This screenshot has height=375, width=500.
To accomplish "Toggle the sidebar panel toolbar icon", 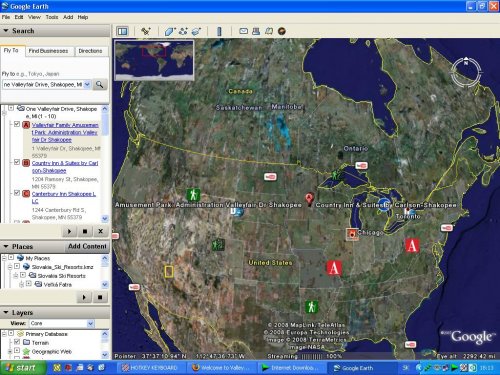I will tap(122, 31).
